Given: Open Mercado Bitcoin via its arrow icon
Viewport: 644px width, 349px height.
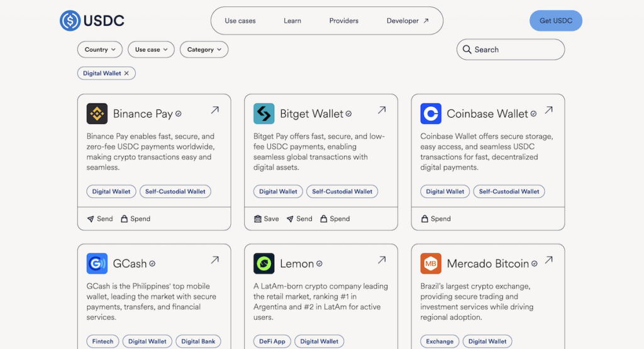Looking at the screenshot, I should (x=548, y=260).
